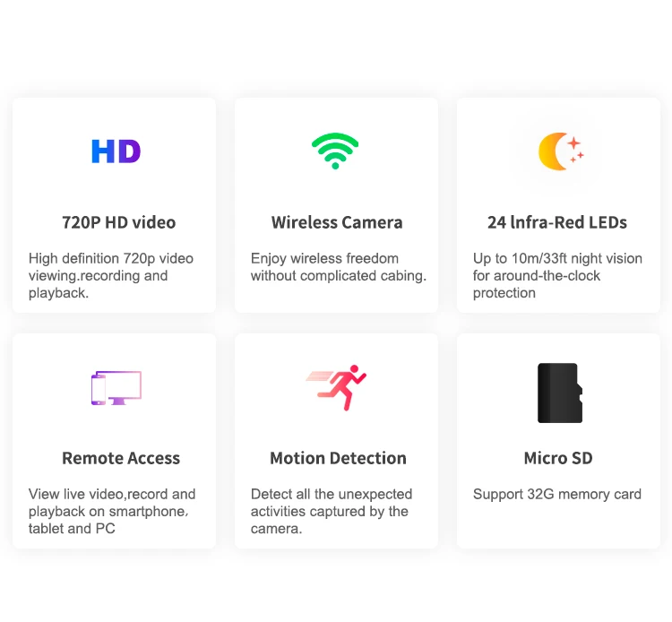Click the 10m/33ft night vision description
672x622 pixels.
[557, 276]
